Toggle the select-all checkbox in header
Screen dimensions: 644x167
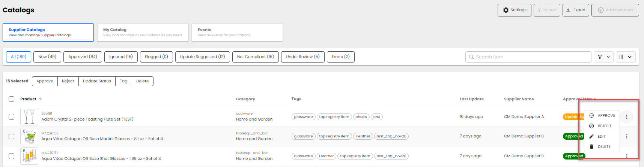pyautogui.click(x=12, y=99)
